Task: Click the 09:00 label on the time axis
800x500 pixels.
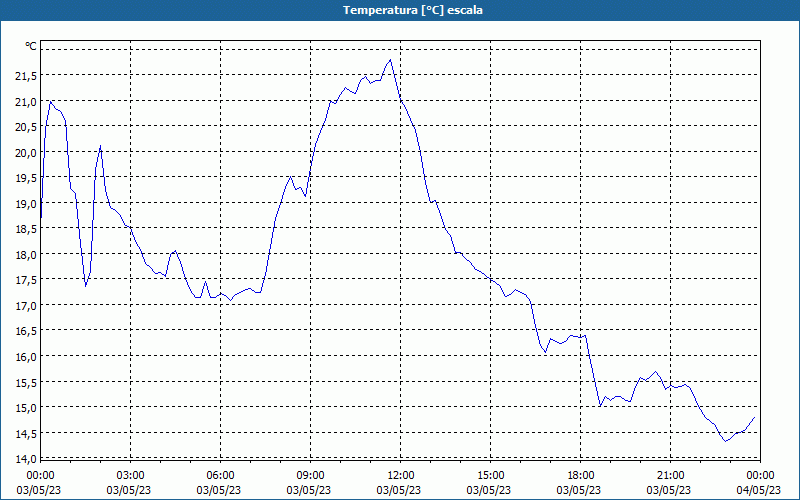Action: [310, 476]
